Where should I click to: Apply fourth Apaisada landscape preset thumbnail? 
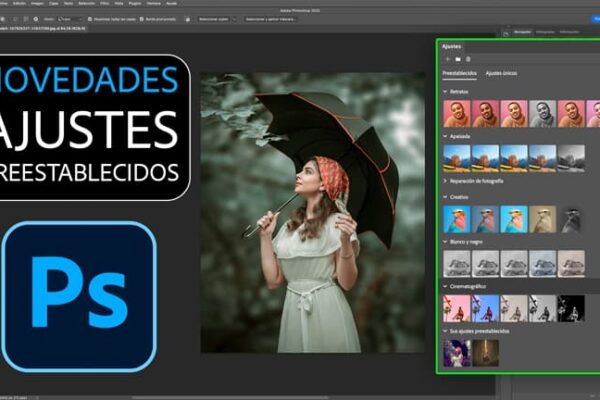click(543, 158)
